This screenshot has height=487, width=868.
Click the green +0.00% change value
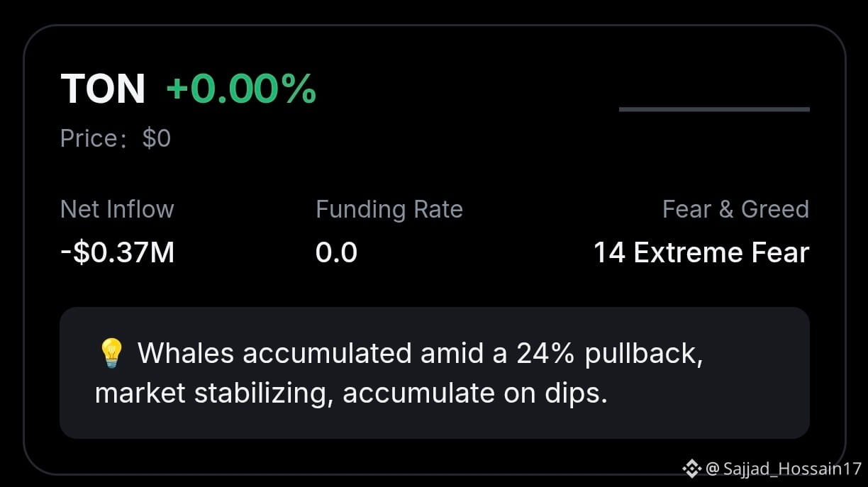(241, 89)
